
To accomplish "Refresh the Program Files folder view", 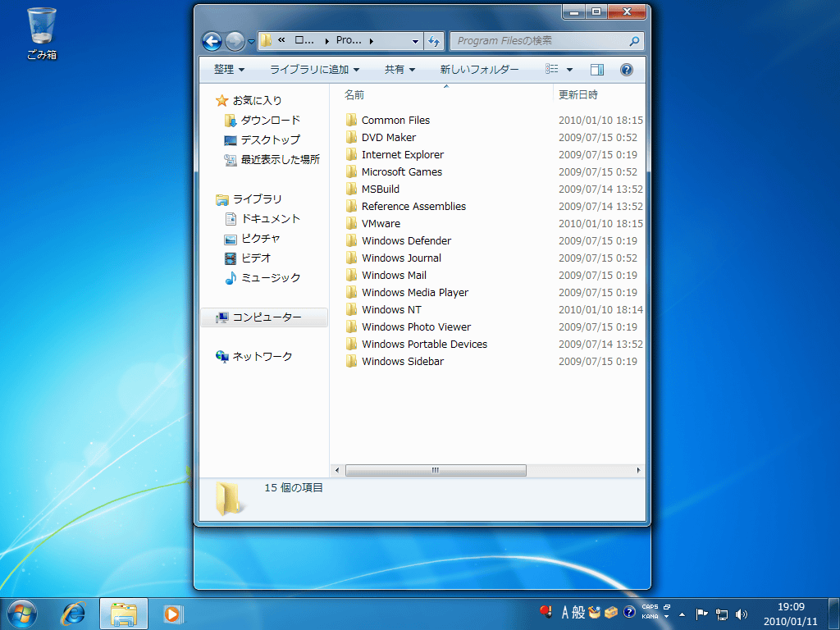I will click(x=434, y=41).
